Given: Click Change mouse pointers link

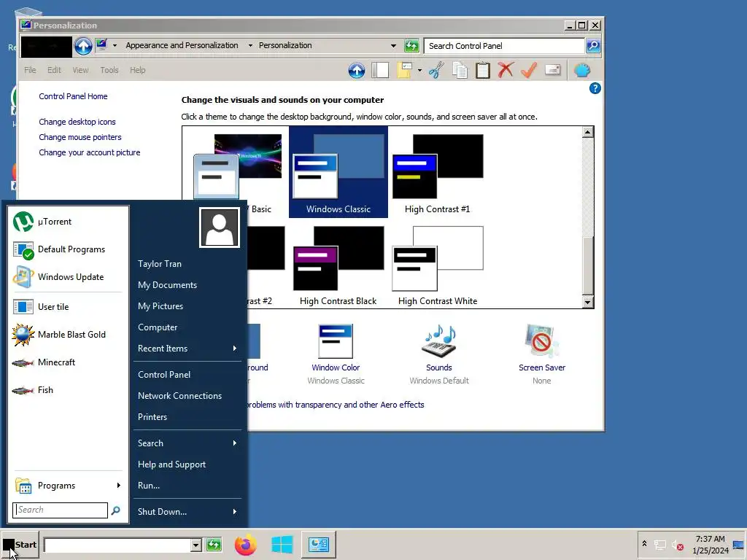Looking at the screenshot, I should [x=80, y=137].
